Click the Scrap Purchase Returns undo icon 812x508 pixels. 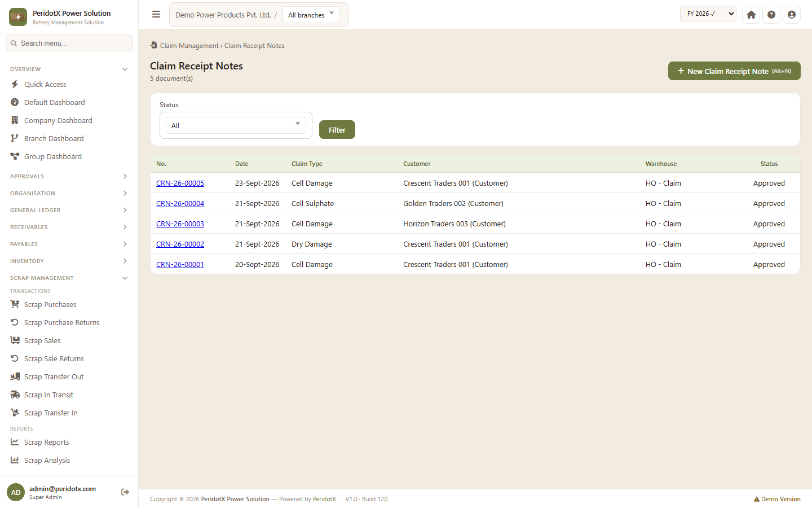click(x=15, y=322)
